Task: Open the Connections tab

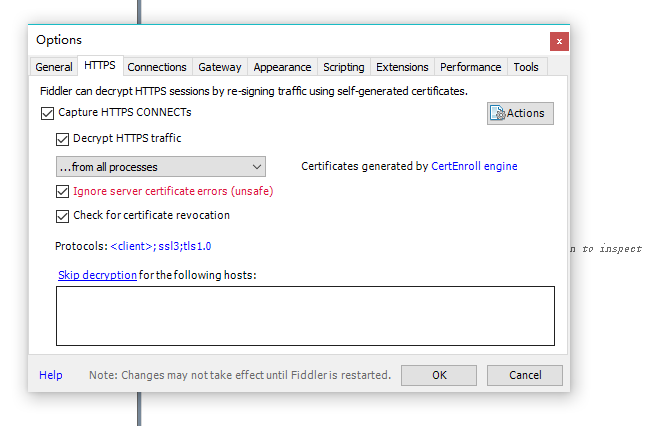Action: [157, 67]
